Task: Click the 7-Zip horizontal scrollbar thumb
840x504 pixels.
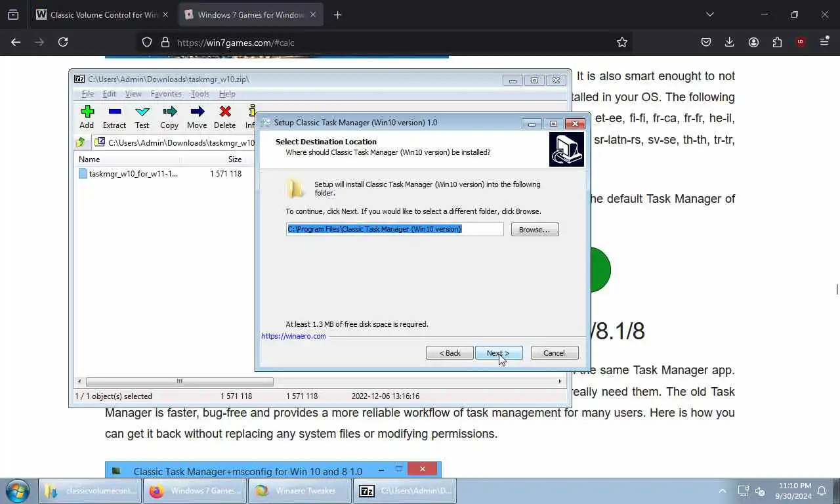Action: [x=179, y=381]
